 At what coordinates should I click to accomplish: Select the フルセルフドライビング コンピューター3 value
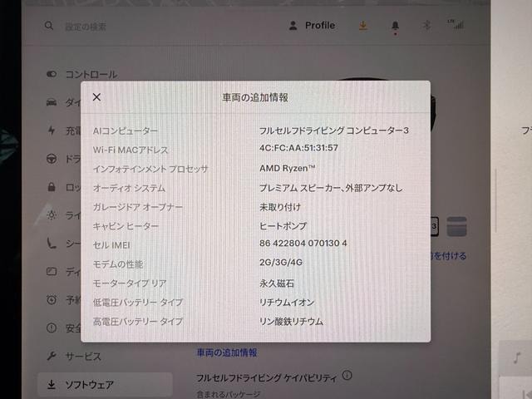click(x=334, y=131)
